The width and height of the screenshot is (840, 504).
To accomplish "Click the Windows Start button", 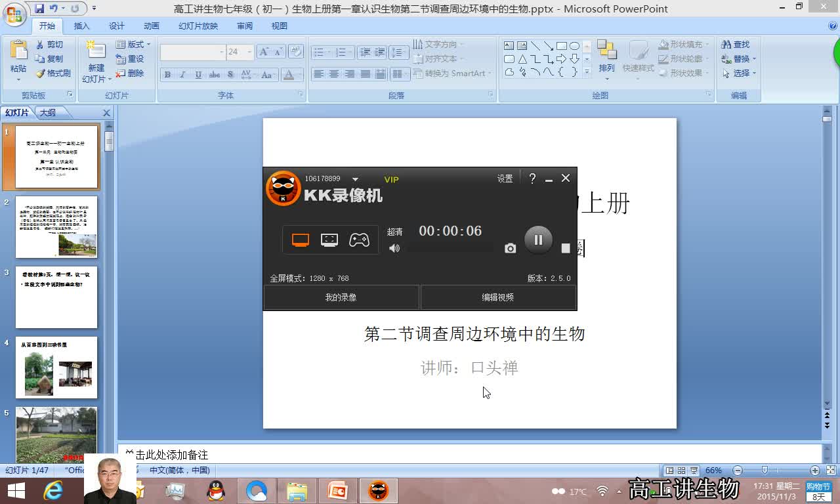I will [16, 490].
